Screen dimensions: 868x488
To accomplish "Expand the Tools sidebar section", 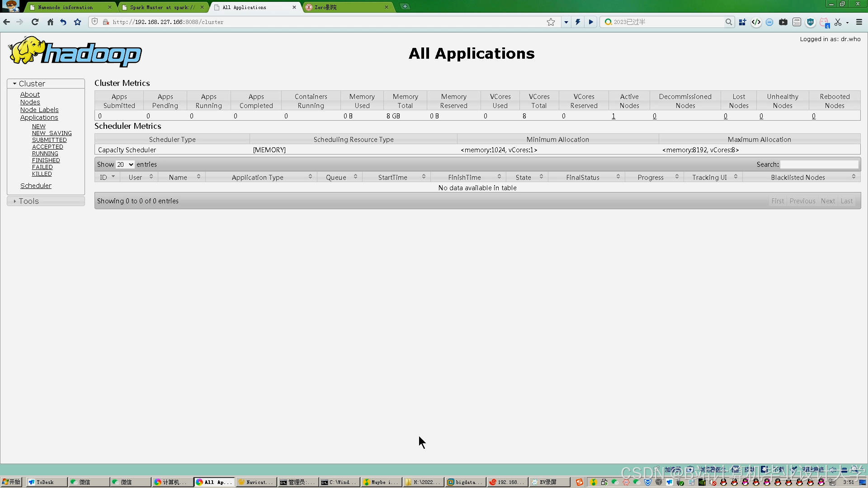I will (x=28, y=201).
